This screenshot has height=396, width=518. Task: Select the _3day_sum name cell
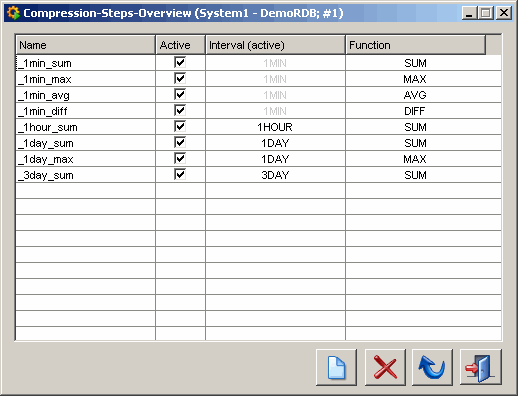[x=86, y=175]
